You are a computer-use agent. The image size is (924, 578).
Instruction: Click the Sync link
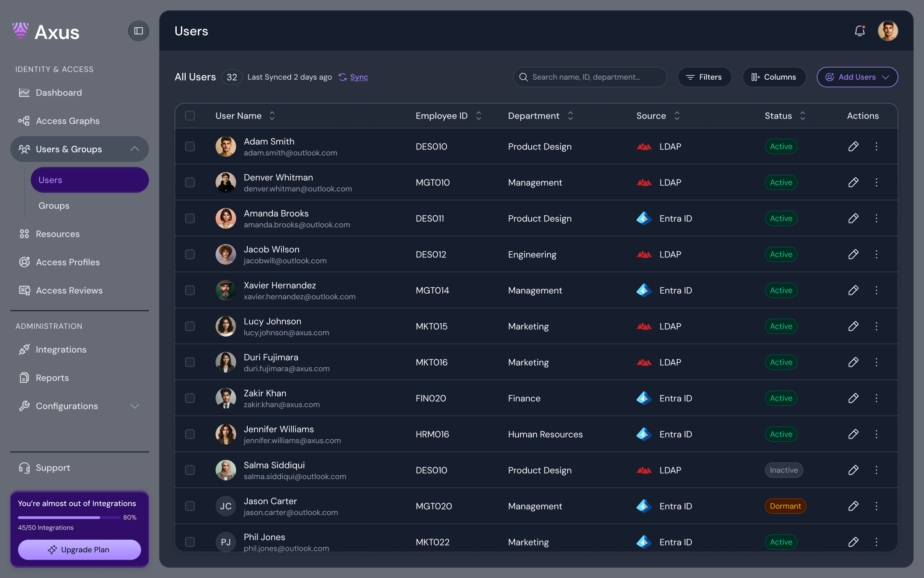tap(359, 77)
